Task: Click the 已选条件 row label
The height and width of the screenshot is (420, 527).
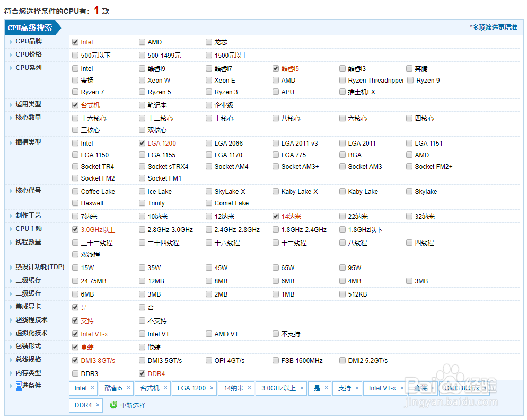Action: point(28,386)
